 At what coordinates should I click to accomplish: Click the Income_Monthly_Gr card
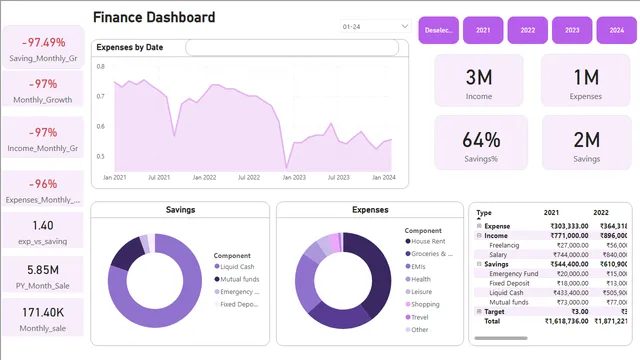pyautogui.click(x=43, y=137)
